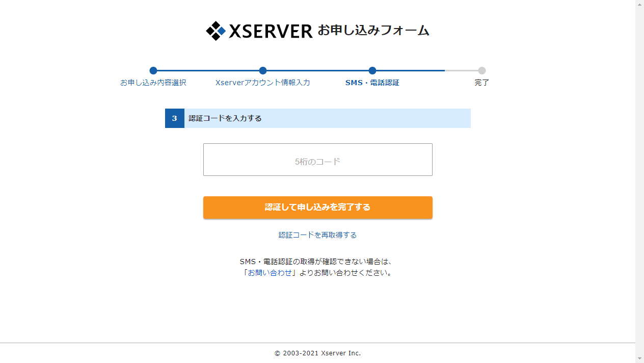Viewport: 644px width, 363px height.
Task: Open the 認証コードを再取得する link
Action: pos(318,235)
